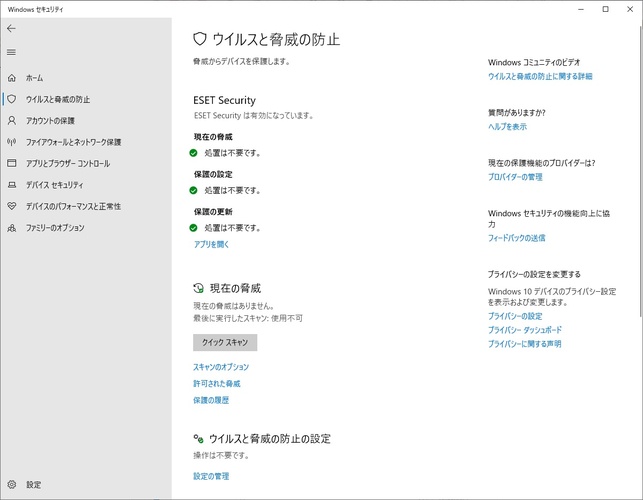Open the アプリを開く link
This screenshot has height=500, width=643.
(211, 244)
